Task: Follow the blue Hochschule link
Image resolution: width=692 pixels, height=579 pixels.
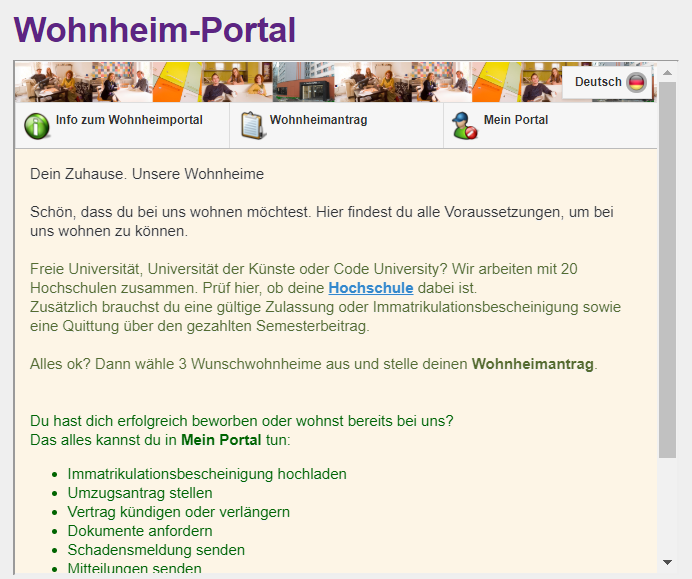Action: 370,288
